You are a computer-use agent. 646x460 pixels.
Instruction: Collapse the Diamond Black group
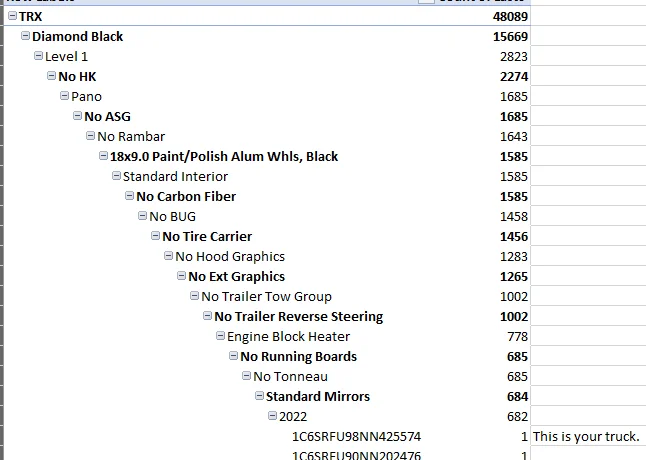(26, 36)
